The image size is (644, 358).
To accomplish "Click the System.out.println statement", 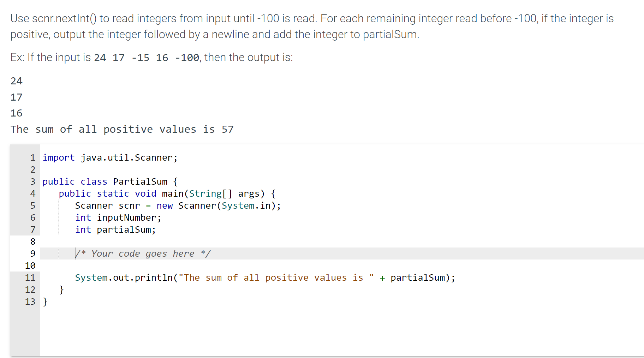I will [265, 278].
